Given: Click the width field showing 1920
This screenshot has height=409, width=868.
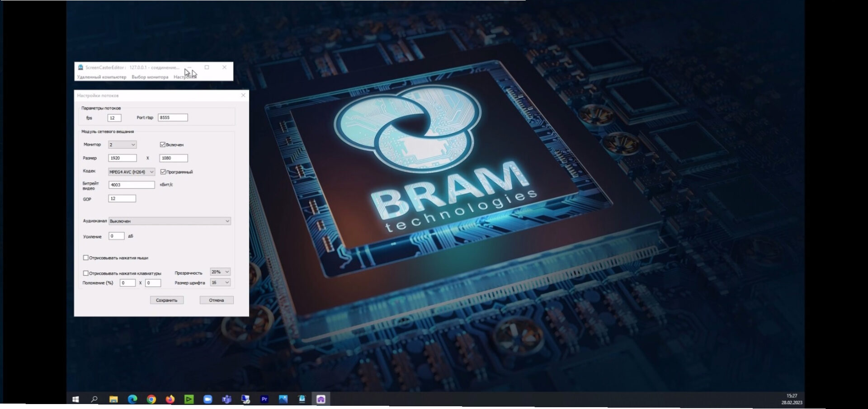Looking at the screenshot, I should coord(123,158).
